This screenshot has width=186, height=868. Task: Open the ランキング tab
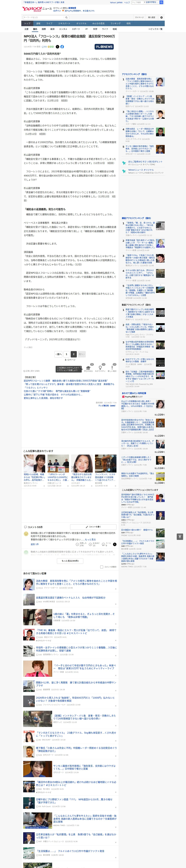(115, 24)
